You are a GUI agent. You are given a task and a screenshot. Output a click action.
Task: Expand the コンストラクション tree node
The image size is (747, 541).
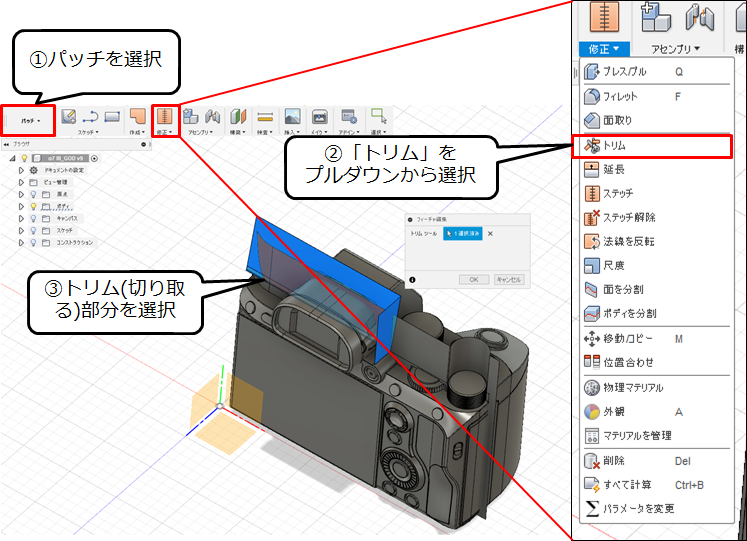21,242
